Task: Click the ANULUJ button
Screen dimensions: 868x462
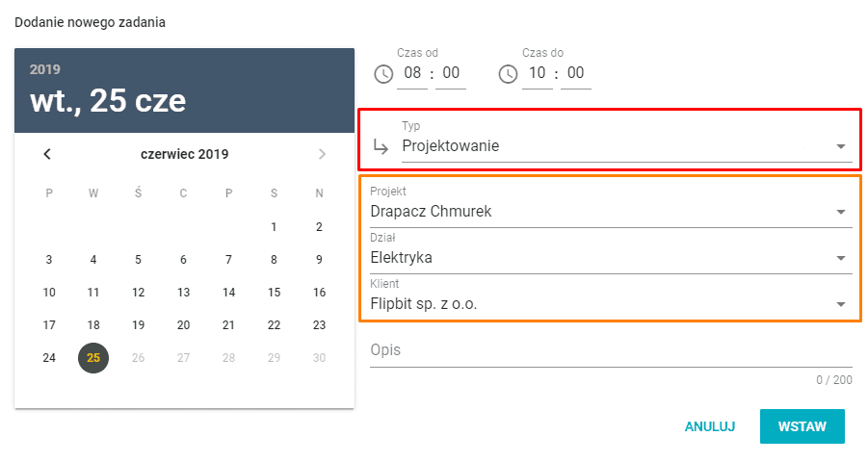Action: point(710,426)
